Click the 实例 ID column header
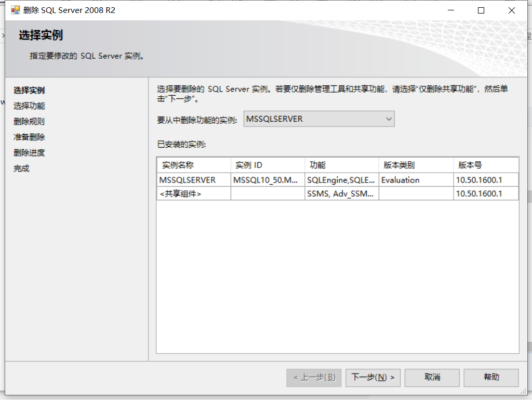 268,165
